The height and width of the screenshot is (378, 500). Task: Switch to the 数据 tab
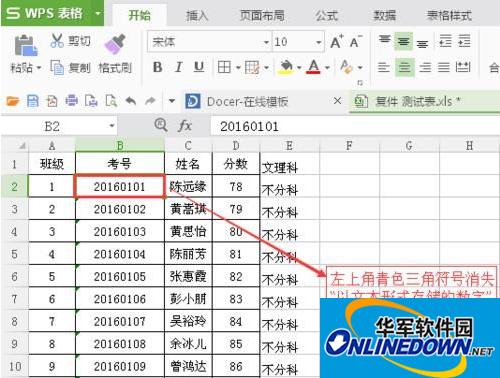point(385,15)
